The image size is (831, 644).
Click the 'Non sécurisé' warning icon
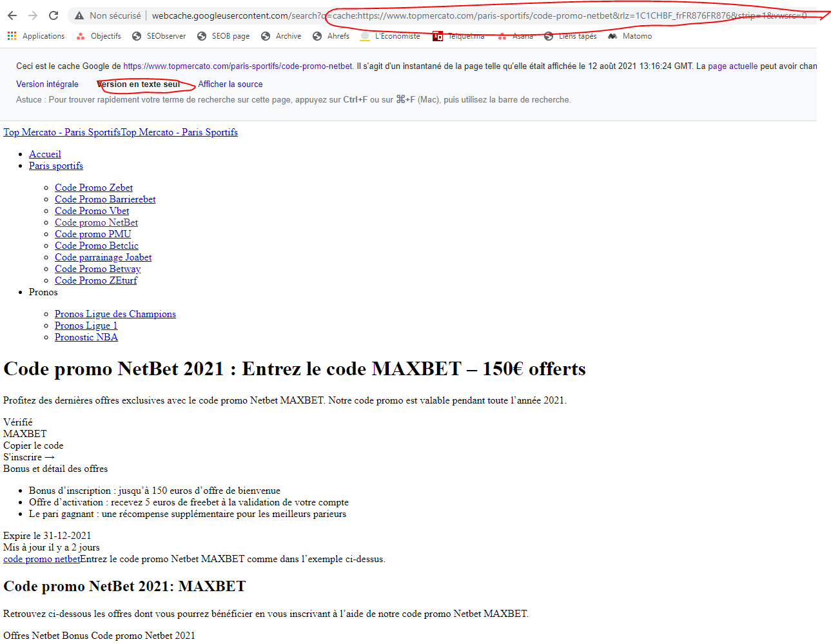[79, 15]
